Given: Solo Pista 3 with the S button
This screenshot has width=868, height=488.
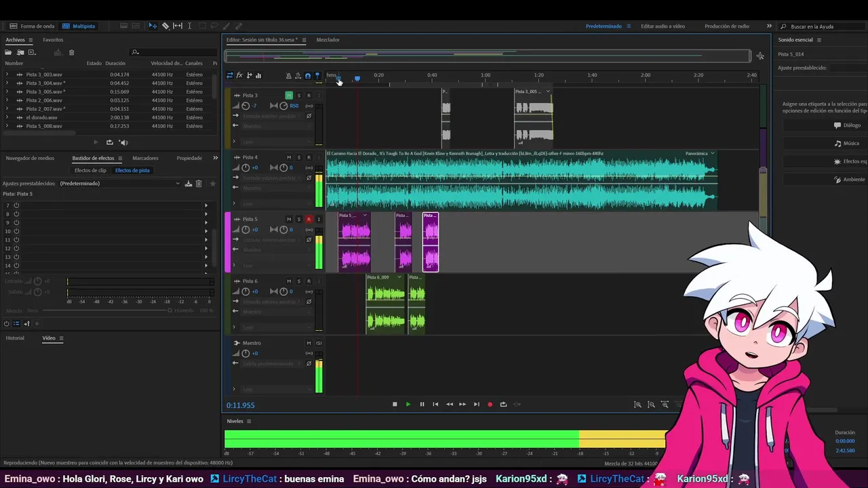Looking at the screenshot, I should [298, 96].
